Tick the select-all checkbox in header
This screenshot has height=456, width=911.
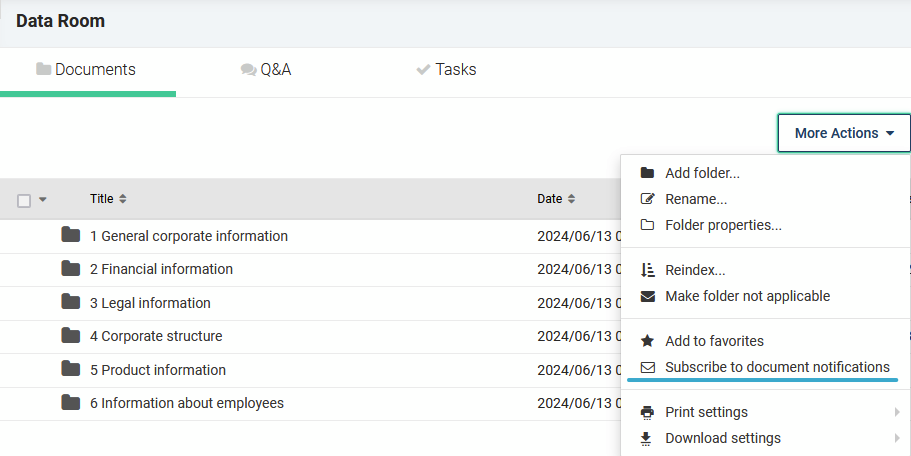click(24, 201)
